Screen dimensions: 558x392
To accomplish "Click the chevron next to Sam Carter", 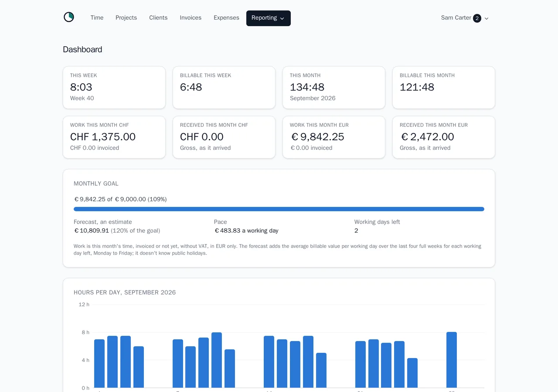I will [487, 19].
